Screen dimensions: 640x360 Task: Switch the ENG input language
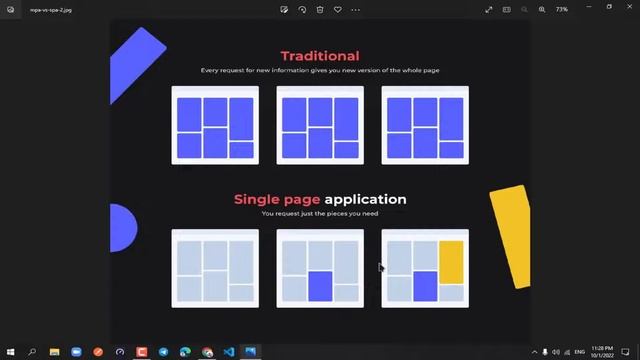pyautogui.click(x=580, y=352)
